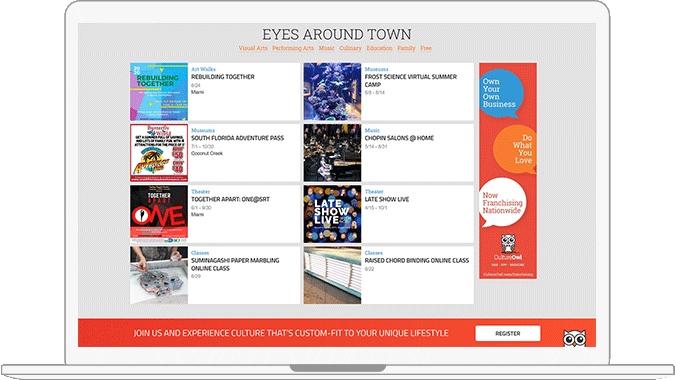675x380 pixels.
Task: Filter events by Free
Action: click(x=426, y=48)
